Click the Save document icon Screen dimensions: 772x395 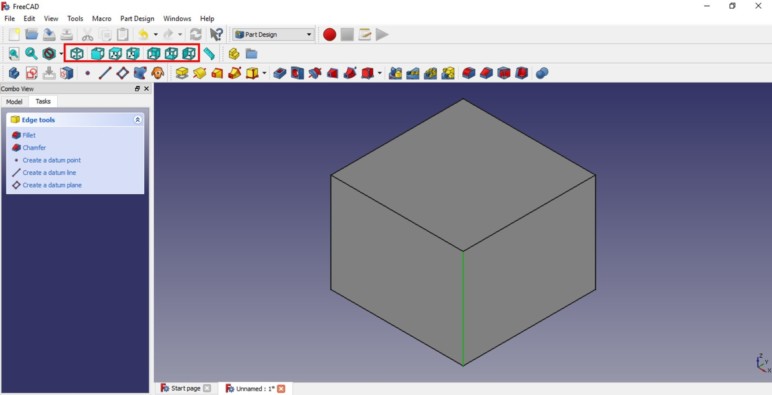tap(49, 34)
